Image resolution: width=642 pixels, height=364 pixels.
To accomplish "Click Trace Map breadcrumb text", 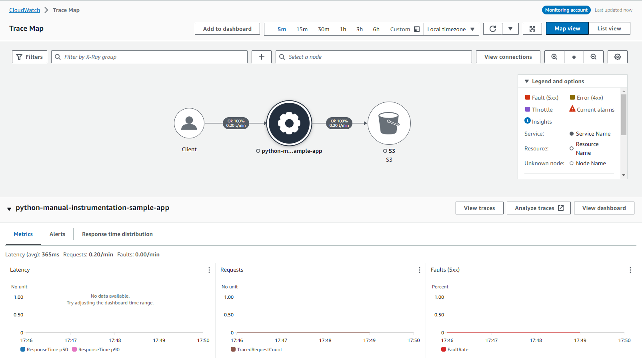I will tap(66, 10).
